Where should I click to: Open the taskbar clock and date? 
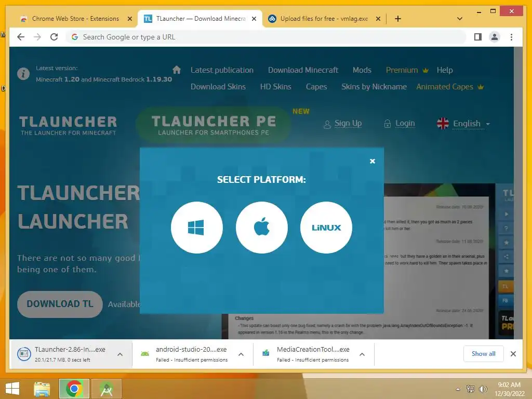[509, 389]
